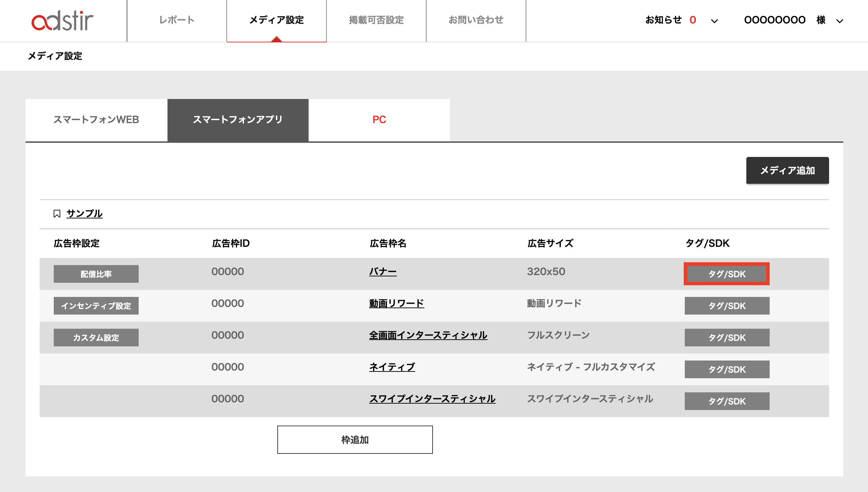868x492 pixels.
Task: Click the メディア追加 button
Action: pyautogui.click(x=787, y=171)
